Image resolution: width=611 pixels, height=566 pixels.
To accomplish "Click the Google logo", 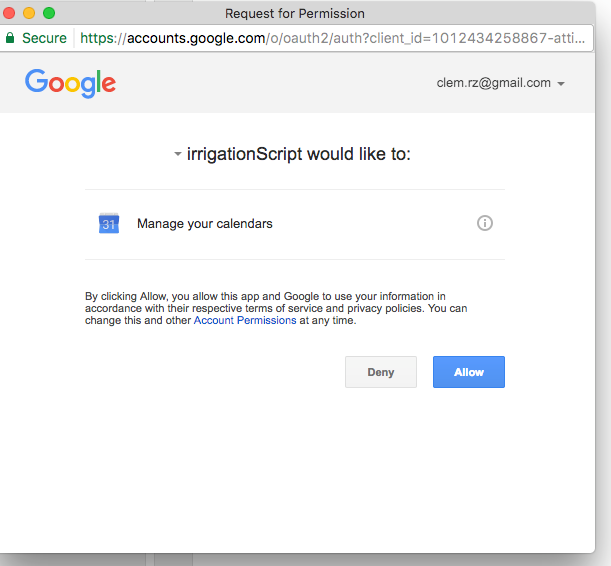I will [x=71, y=83].
